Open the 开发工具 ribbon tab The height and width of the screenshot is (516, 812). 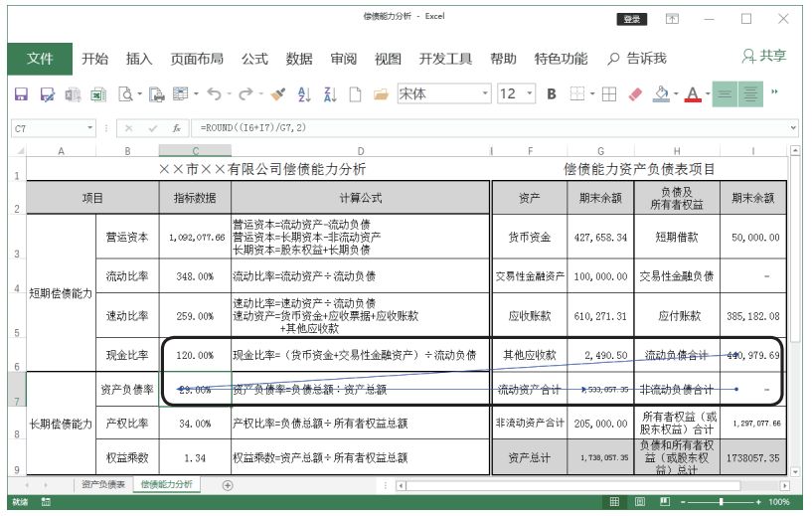point(445,59)
